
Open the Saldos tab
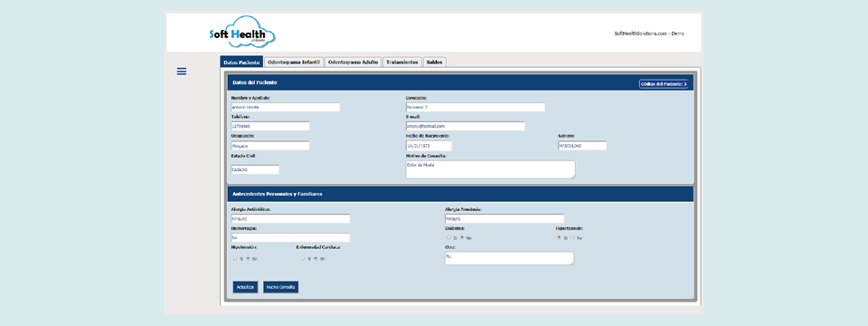[435, 62]
